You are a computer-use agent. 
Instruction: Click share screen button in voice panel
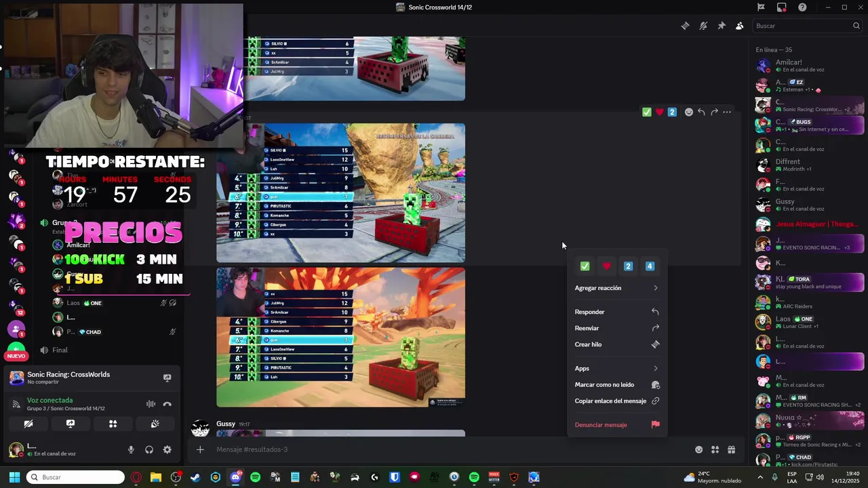(71, 424)
